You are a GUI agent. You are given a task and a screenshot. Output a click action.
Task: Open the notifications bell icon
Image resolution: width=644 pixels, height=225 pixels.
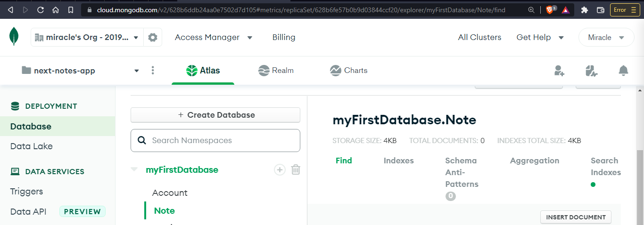(623, 71)
